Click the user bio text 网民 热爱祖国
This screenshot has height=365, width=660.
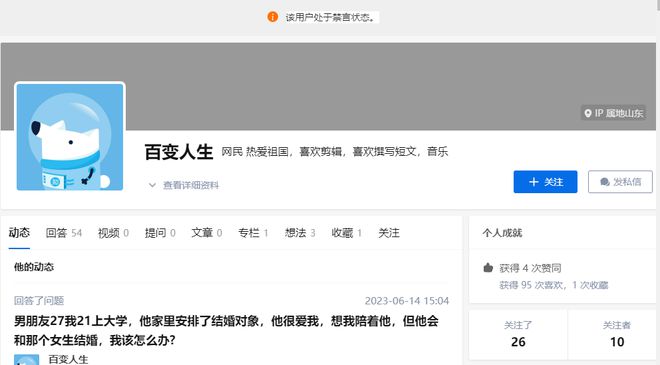click(x=335, y=152)
